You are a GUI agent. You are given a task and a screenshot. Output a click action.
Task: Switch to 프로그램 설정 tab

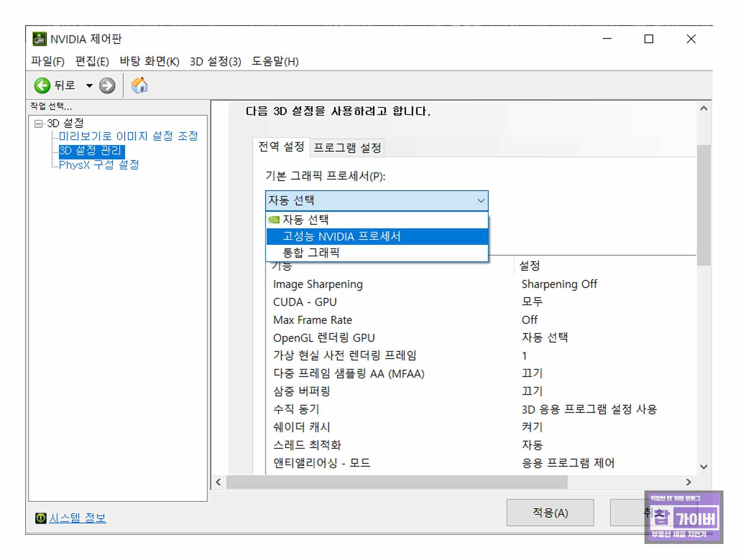(x=347, y=148)
